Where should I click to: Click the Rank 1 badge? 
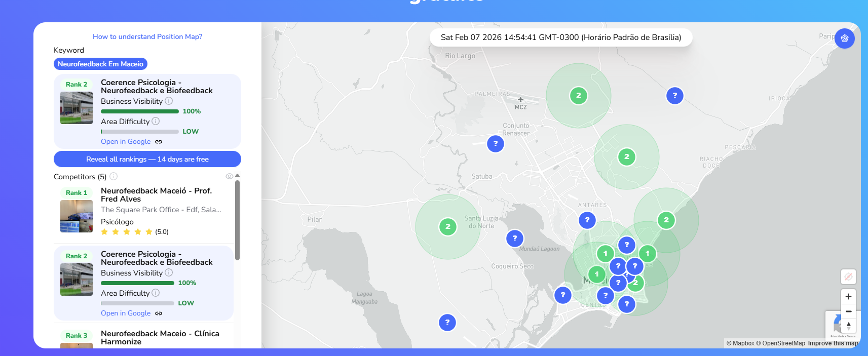pyautogui.click(x=77, y=193)
